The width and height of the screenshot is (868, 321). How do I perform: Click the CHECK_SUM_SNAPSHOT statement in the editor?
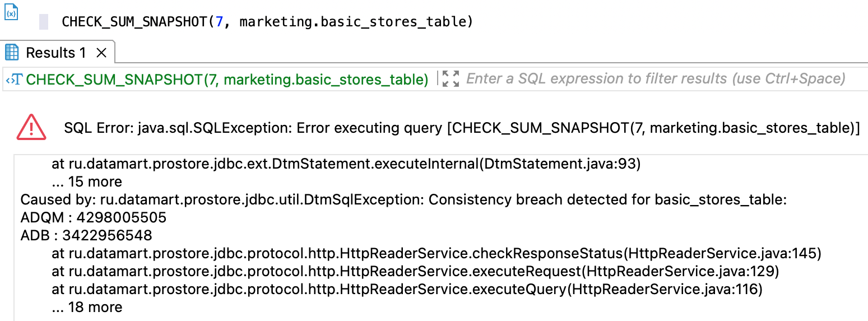point(267,22)
